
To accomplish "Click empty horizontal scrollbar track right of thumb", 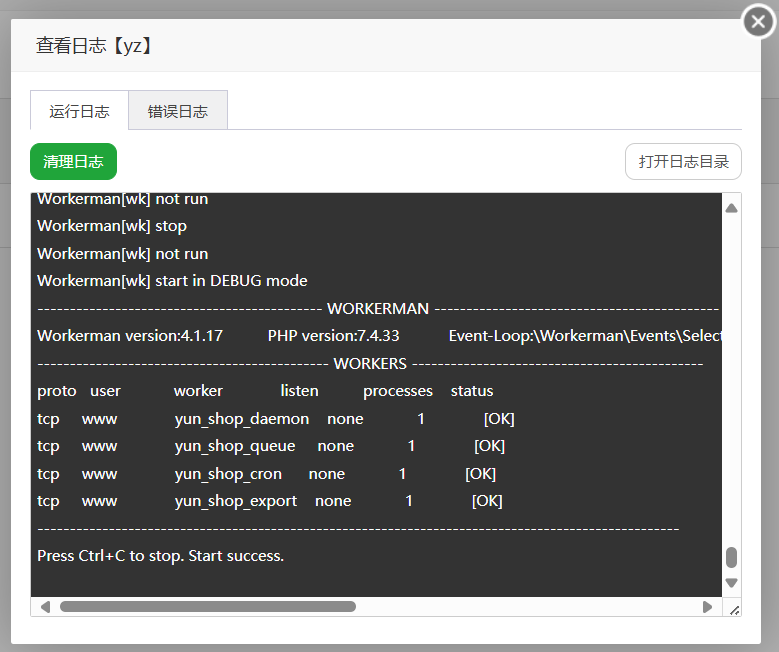I will tap(530, 607).
